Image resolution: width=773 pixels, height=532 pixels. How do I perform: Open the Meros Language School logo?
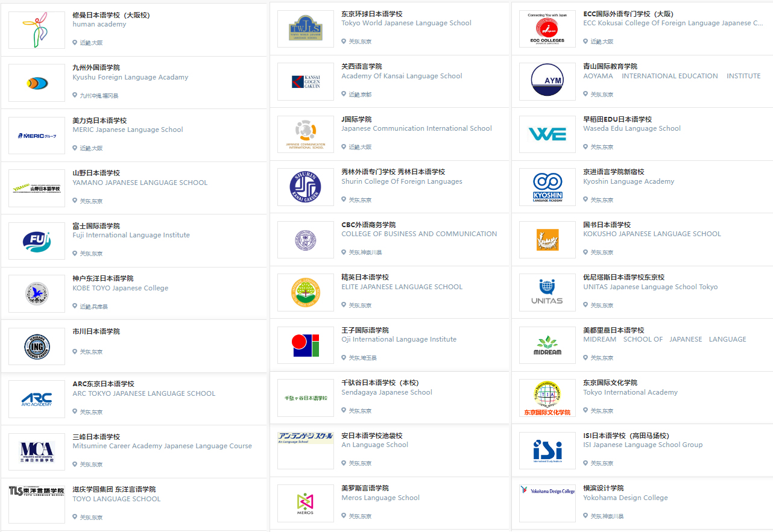pos(305,503)
